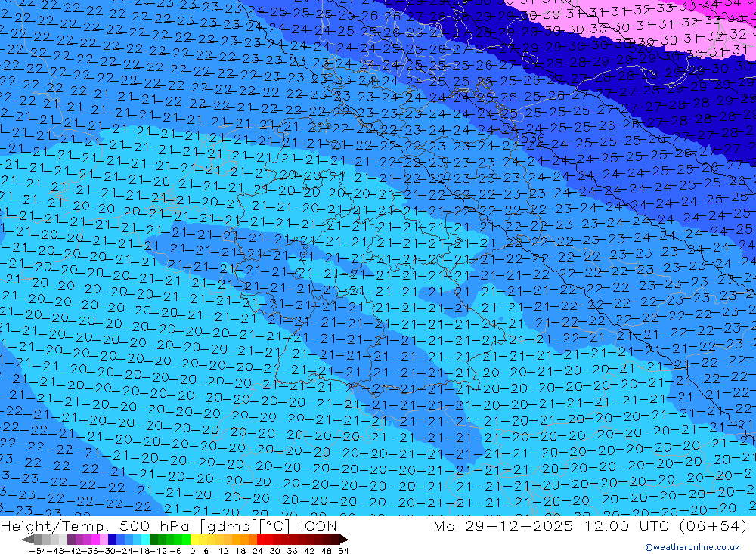Select the light pink legend swatch left of navy

point(104,540)
